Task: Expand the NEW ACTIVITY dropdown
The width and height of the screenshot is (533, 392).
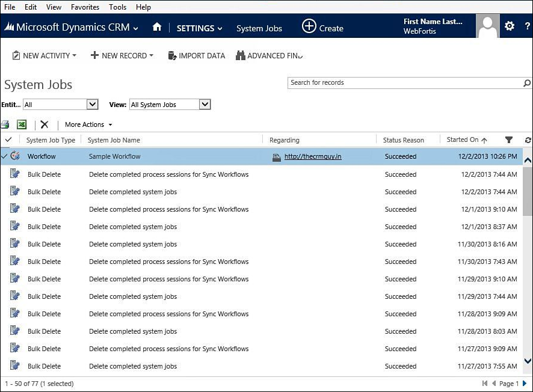Action: point(75,55)
